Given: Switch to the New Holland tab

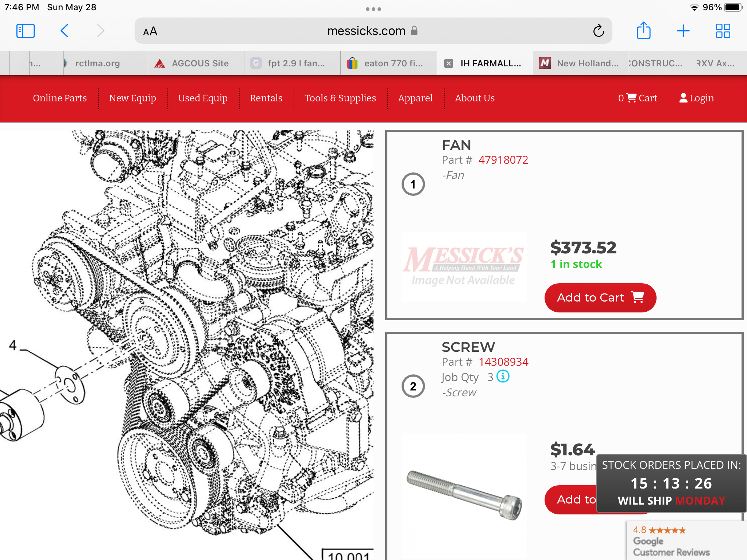Looking at the screenshot, I should (581, 63).
